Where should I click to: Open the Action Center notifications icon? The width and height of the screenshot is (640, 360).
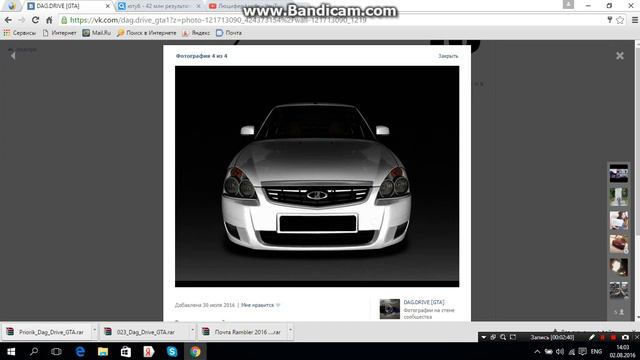click(x=582, y=351)
